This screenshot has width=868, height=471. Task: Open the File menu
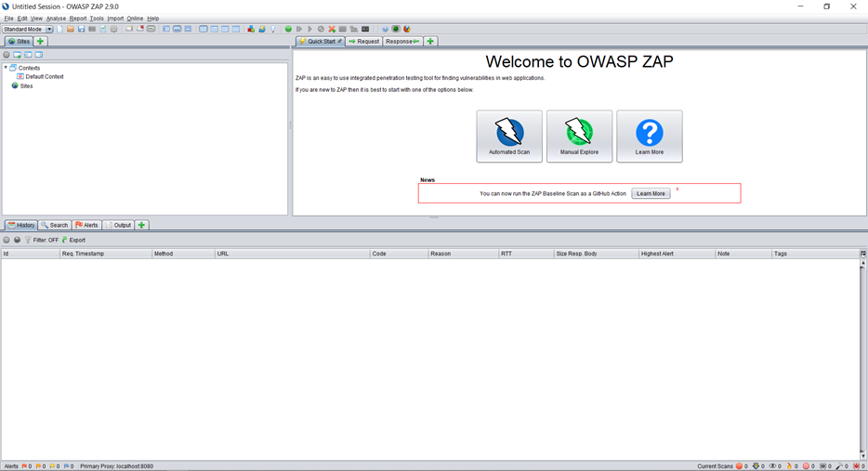(9, 19)
